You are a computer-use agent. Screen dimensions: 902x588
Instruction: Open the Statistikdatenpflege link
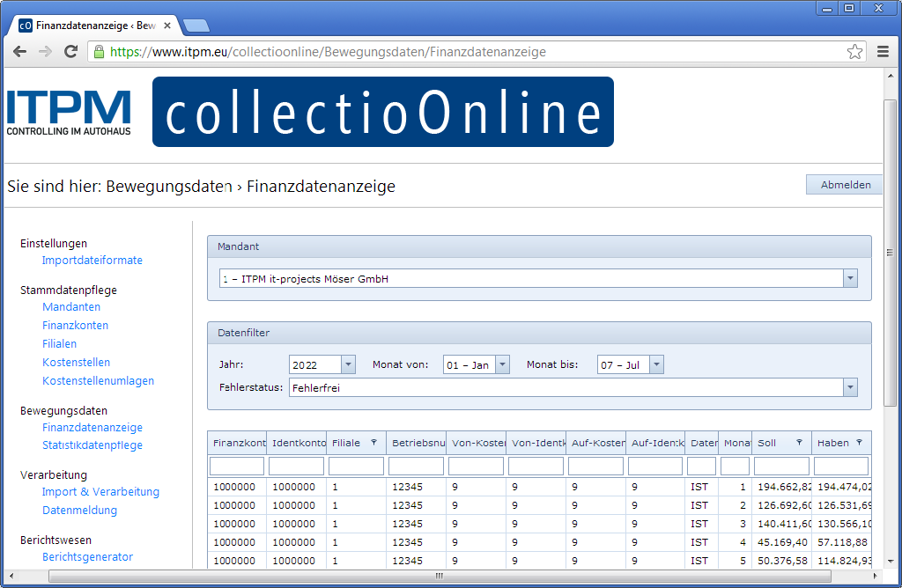coord(92,445)
